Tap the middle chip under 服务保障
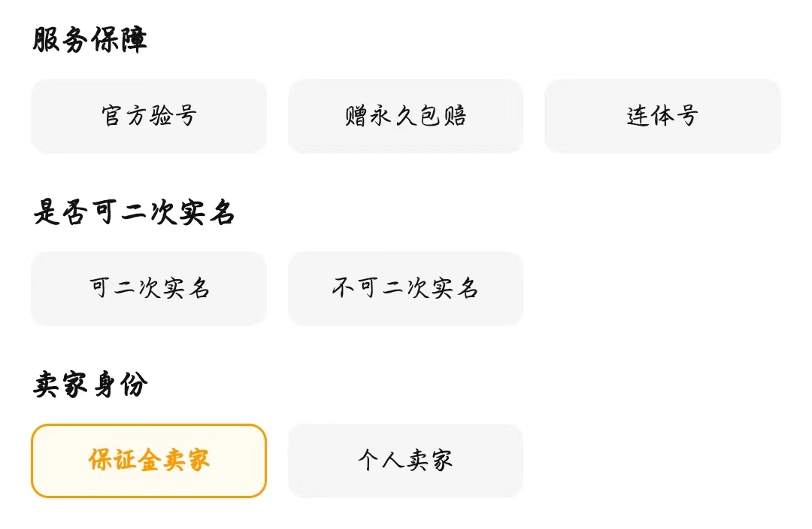Image resolution: width=812 pixels, height=529 pixels. pos(405,116)
